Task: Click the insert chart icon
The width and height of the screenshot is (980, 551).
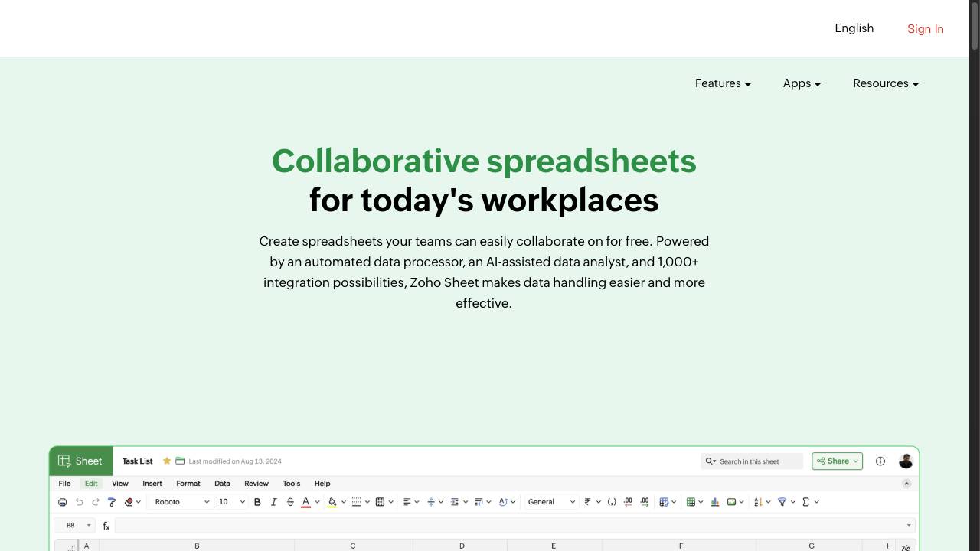Action: (x=714, y=502)
